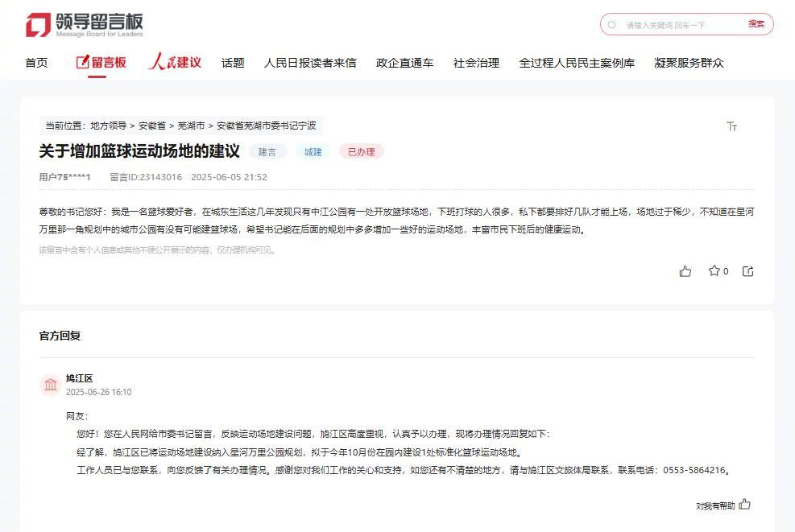
Task: Favorite the post with star icon
Action: [714, 270]
